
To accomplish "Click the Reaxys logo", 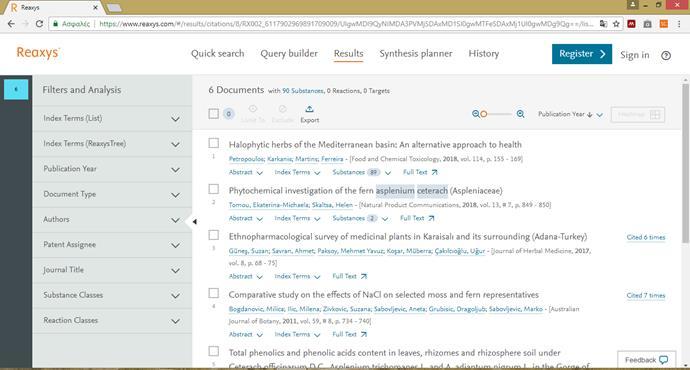I will (x=37, y=53).
